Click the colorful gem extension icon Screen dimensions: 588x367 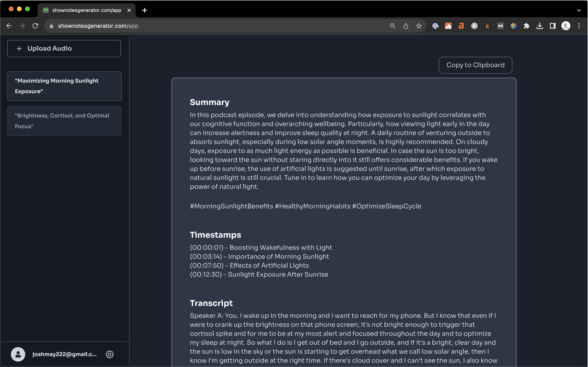514,26
